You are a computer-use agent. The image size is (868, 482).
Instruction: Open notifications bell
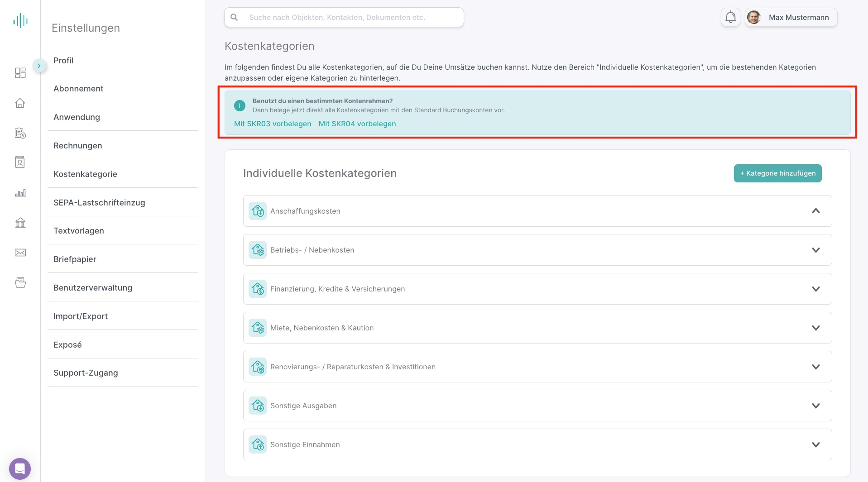730,17
